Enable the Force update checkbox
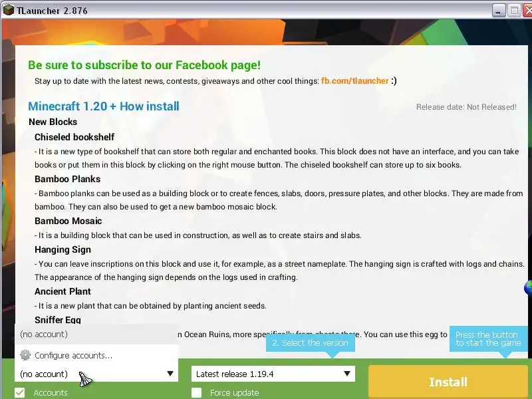 click(196, 393)
